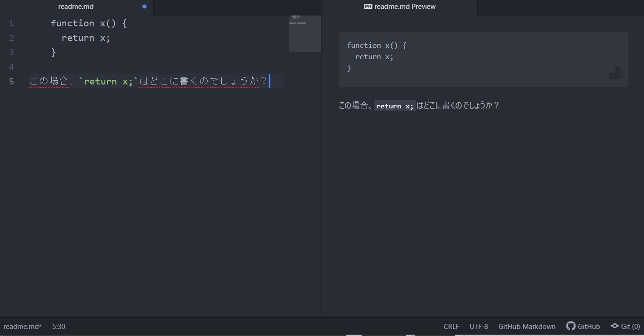Place the cursor on the word function in line 1
Screen dimensions: 644x336
click(x=73, y=23)
